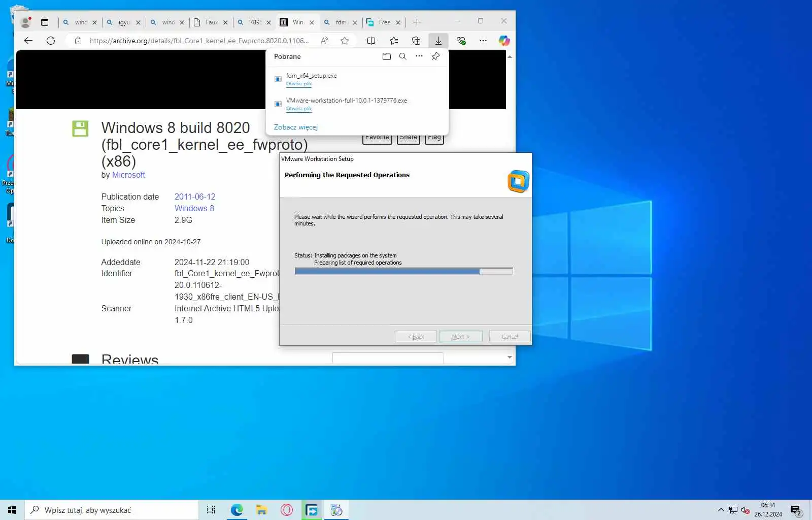This screenshot has width=812, height=520.
Task: Open Opera browser from the taskbar
Action: coord(287,510)
